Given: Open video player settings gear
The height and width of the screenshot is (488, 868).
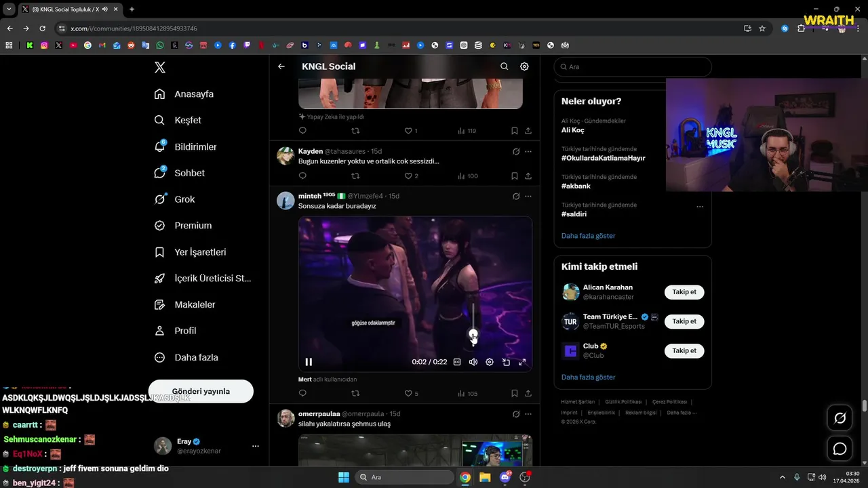Looking at the screenshot, I should click(x=490, y=362).
